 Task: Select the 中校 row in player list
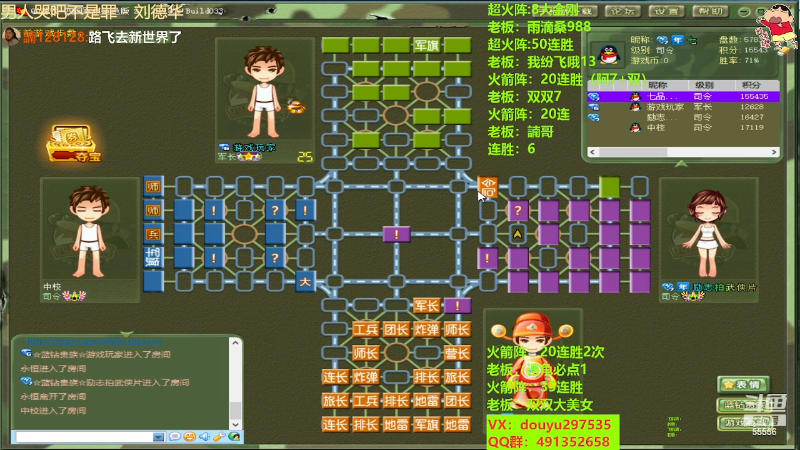683,128
